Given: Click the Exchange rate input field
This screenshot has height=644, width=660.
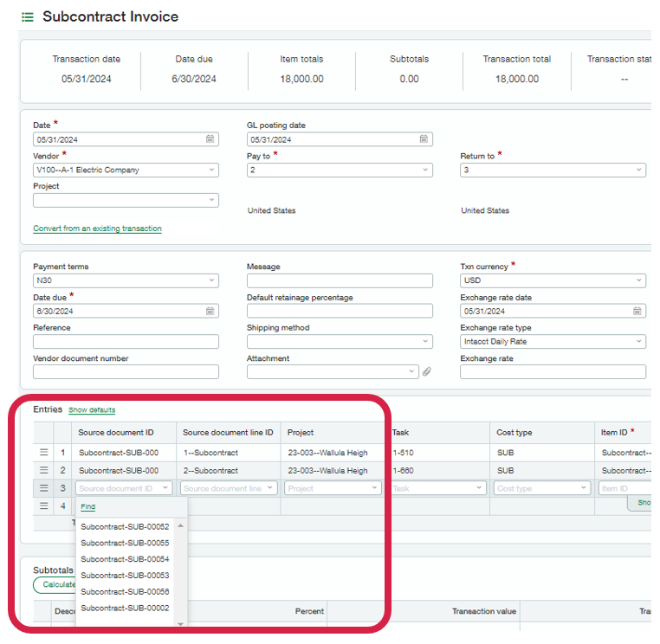Looking at the screenshot, I should point(553,372).
